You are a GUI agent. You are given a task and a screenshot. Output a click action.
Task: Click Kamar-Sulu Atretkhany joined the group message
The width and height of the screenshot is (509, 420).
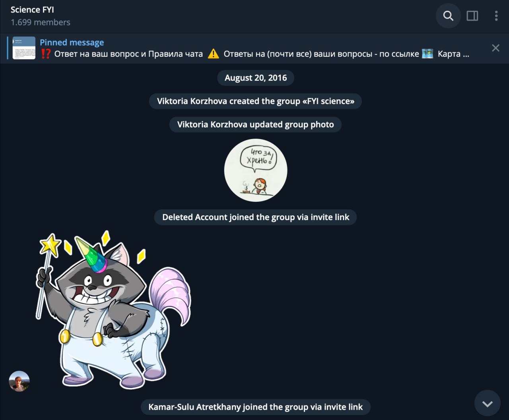point(255,407)
